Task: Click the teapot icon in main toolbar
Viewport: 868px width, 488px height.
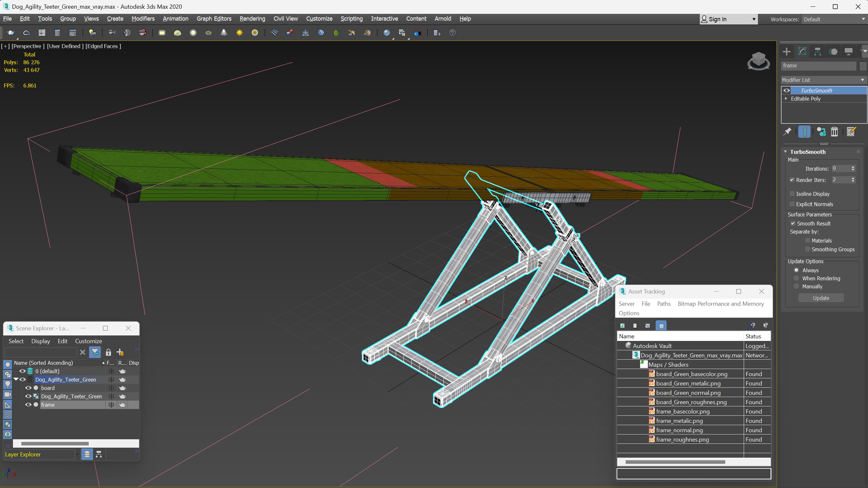Action: pos(11,33)
